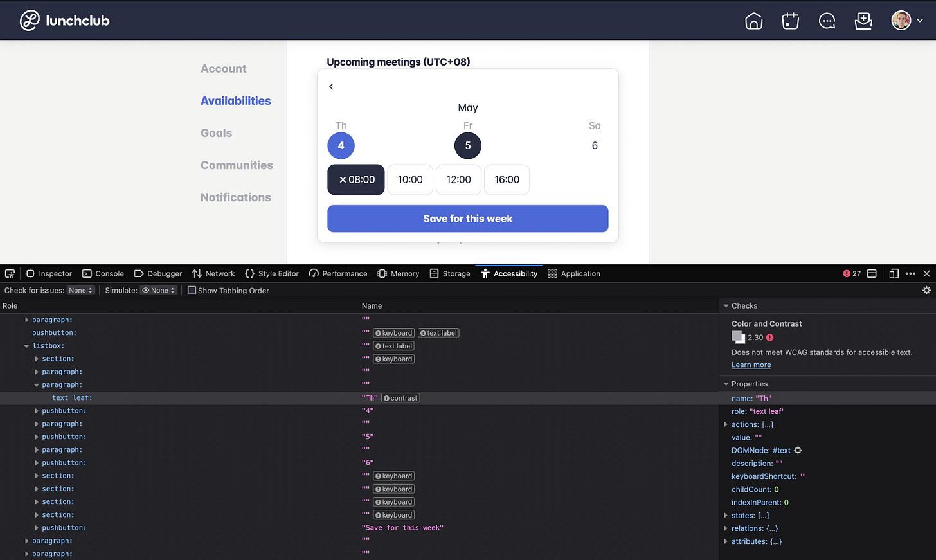Click the invites inbox icon in the navbar
The height and width of the screenshot is (560, 936).
click(x=863, y=20)
